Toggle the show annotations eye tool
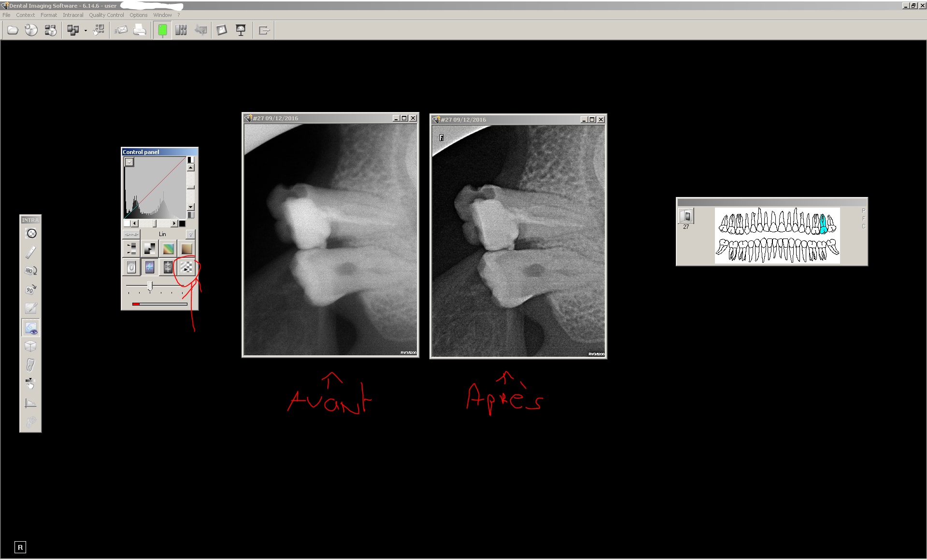Viewport: 927px width, 560px height. (30, 328)
